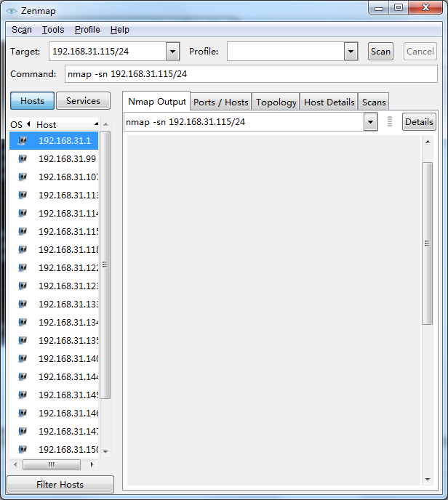Open the Target dropdown arrow
Image resolution: width=448 pixels, height=500 pixels.
click(x=172, y=52)
